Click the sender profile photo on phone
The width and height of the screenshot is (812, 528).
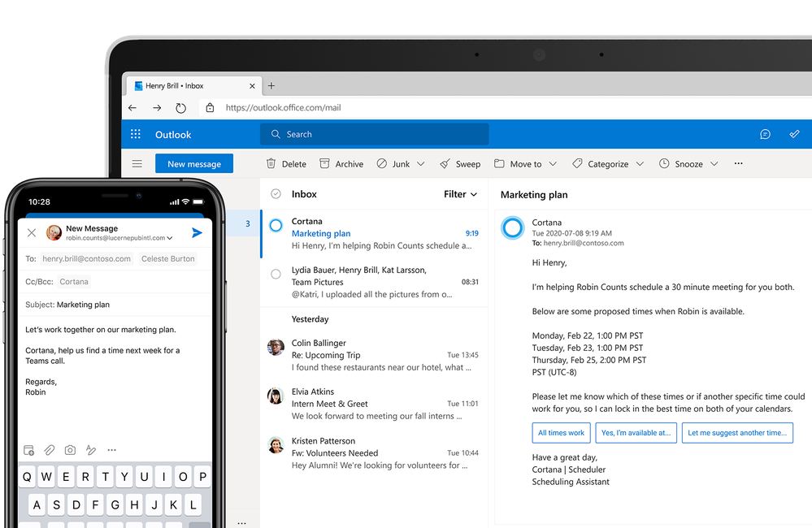pos(54,232)
